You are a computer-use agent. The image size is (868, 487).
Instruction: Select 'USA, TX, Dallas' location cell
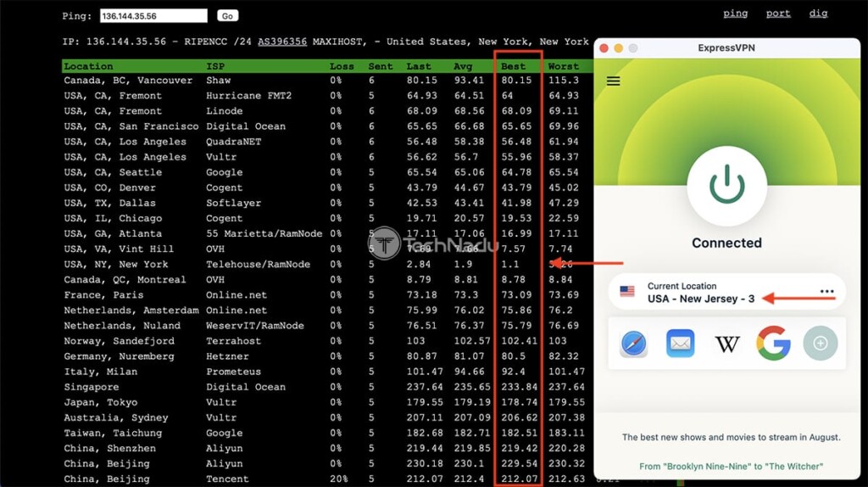[109, 203]
